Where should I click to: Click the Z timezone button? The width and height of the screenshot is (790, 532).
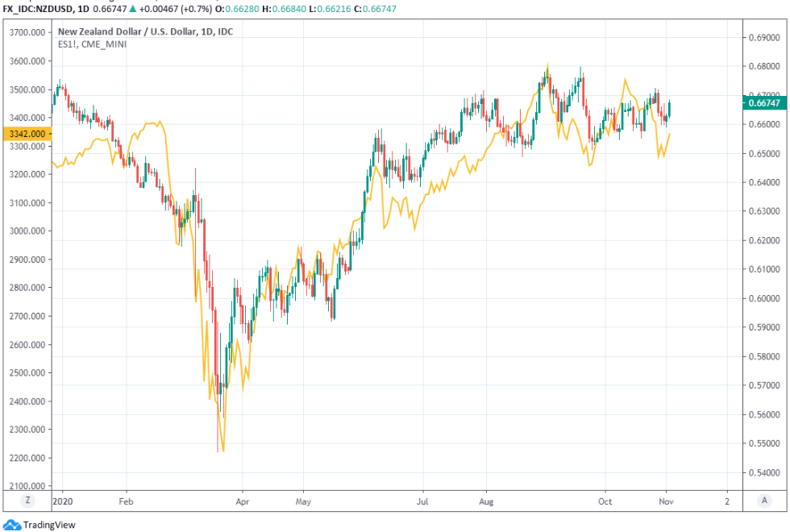tap(27, 500)
